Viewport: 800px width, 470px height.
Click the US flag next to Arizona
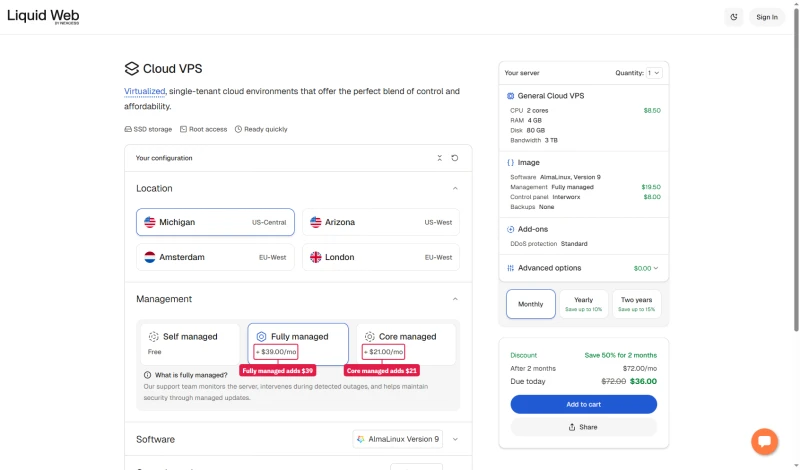(316, 222)
